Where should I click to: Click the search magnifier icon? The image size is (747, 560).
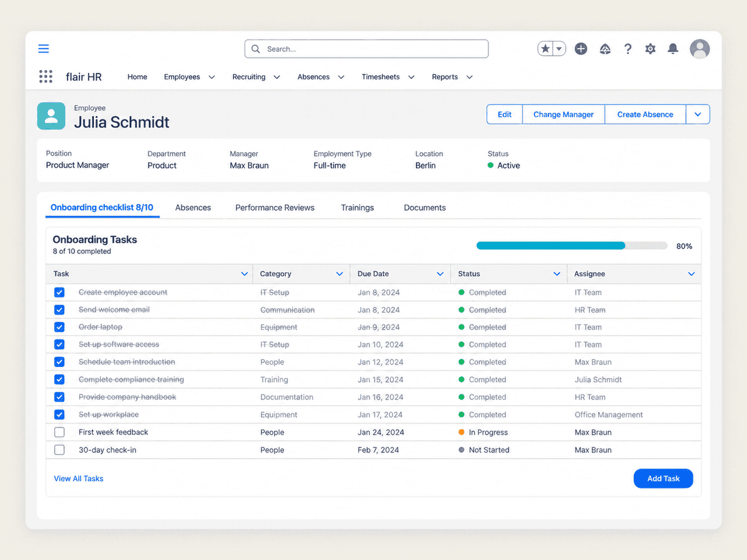(256, 49)
